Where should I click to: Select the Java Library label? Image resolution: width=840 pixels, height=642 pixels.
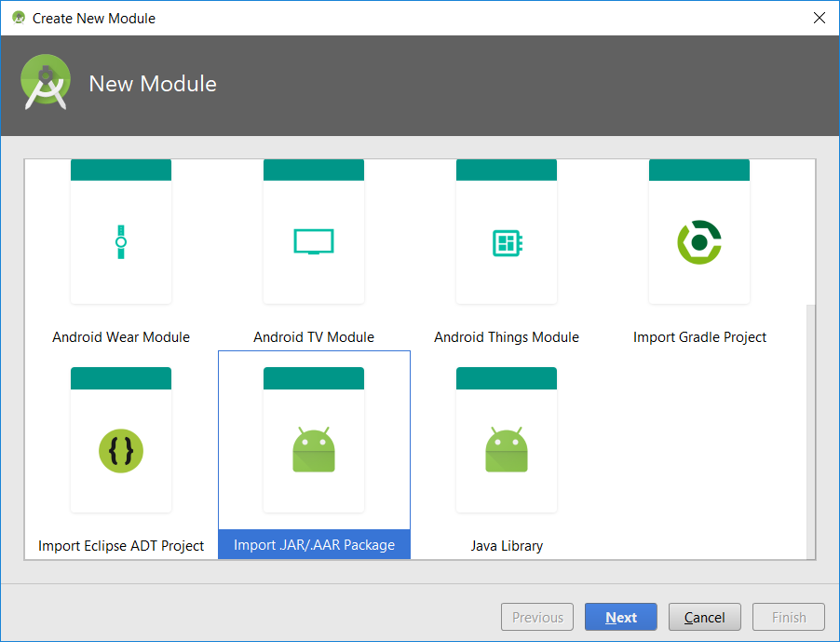click(x=507, y=545)
